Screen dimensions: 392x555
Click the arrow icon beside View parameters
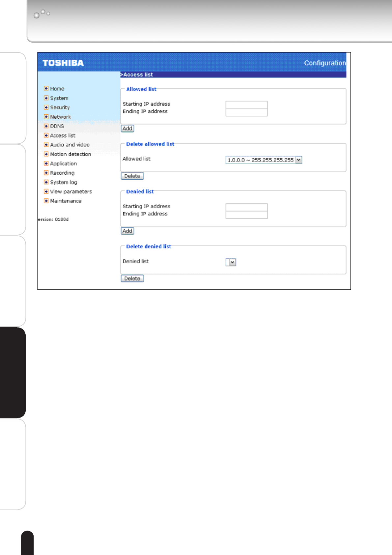[x=46, y=191]
